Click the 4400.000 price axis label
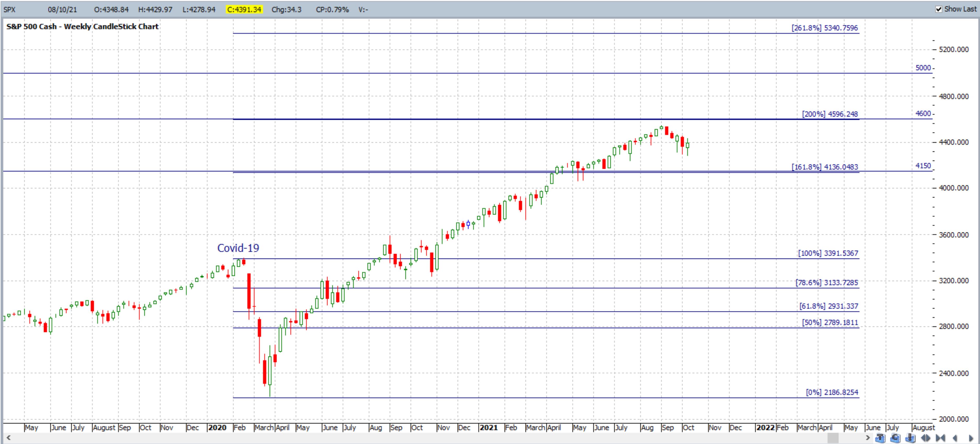Viewport: 980px width, 444px height. pos(954,142)
